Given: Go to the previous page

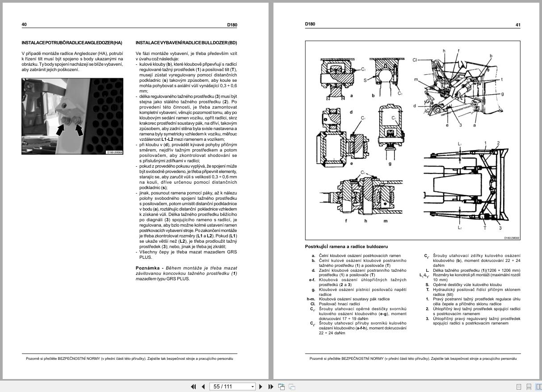Looking at the screenshot, I should click(203, 387).
